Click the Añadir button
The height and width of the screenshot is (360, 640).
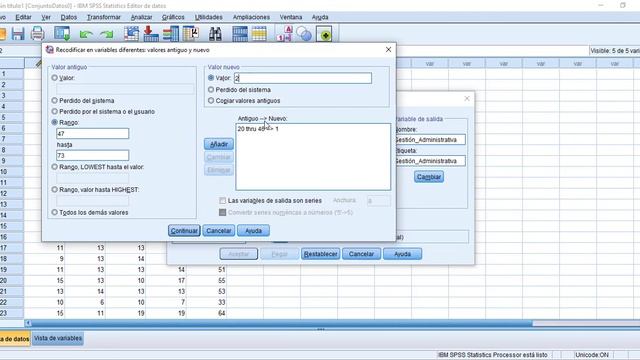pos(219,144)
